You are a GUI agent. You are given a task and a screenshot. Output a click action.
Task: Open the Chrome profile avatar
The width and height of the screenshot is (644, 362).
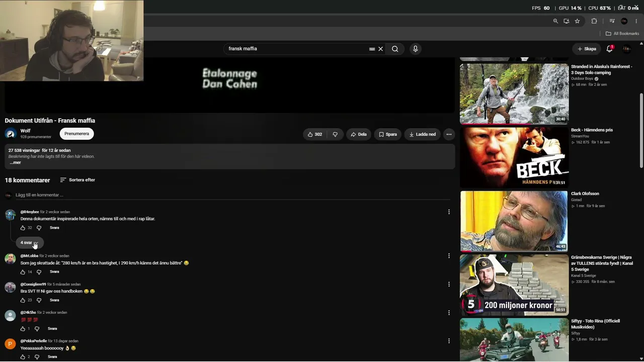[x=624, y=21]
